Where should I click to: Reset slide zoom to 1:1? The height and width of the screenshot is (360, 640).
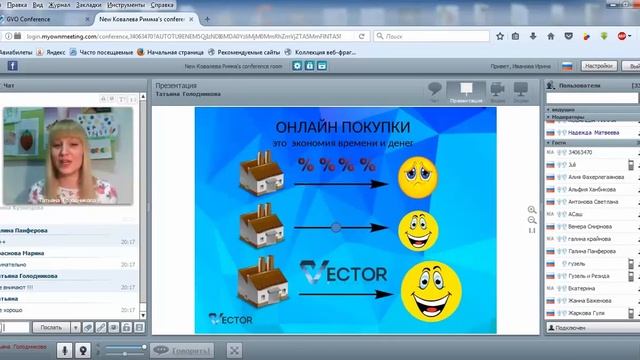click(x=532, y=231)
